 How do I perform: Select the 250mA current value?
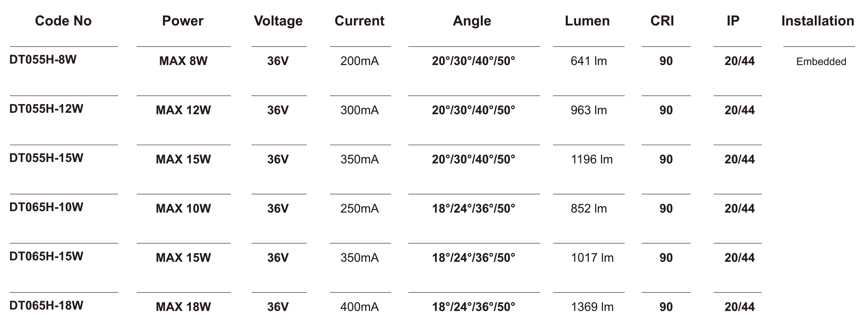point(359,209)
